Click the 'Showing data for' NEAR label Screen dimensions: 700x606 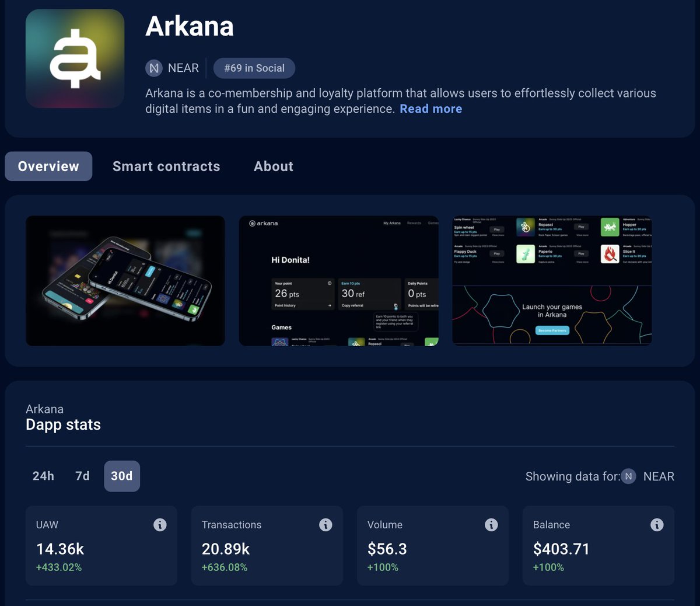tap(659, 476)
